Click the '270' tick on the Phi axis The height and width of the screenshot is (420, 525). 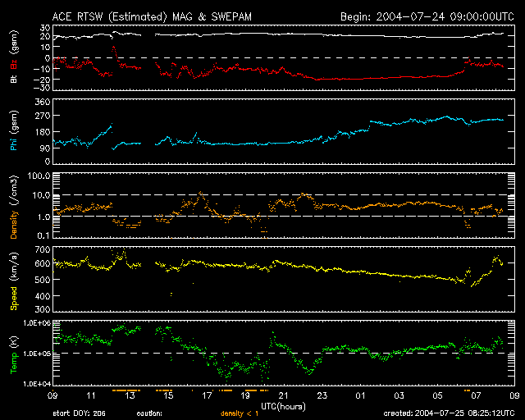pos(43,116)
